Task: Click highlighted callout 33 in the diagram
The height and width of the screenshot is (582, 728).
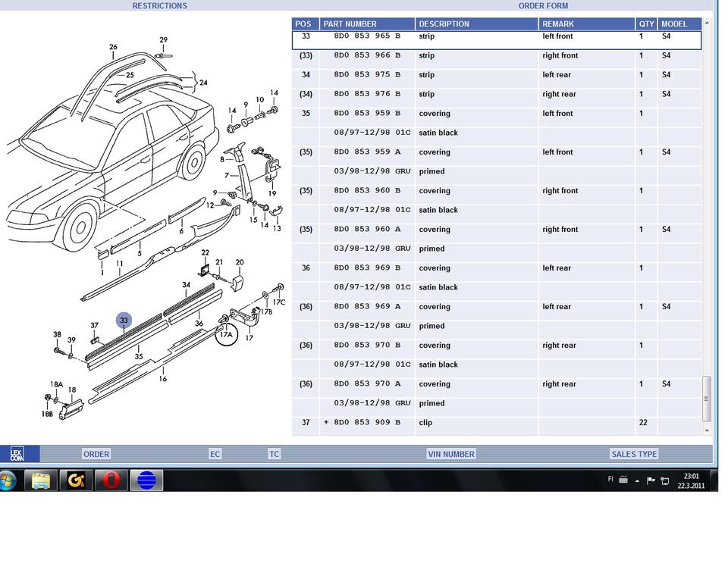Action: [124, 321]
